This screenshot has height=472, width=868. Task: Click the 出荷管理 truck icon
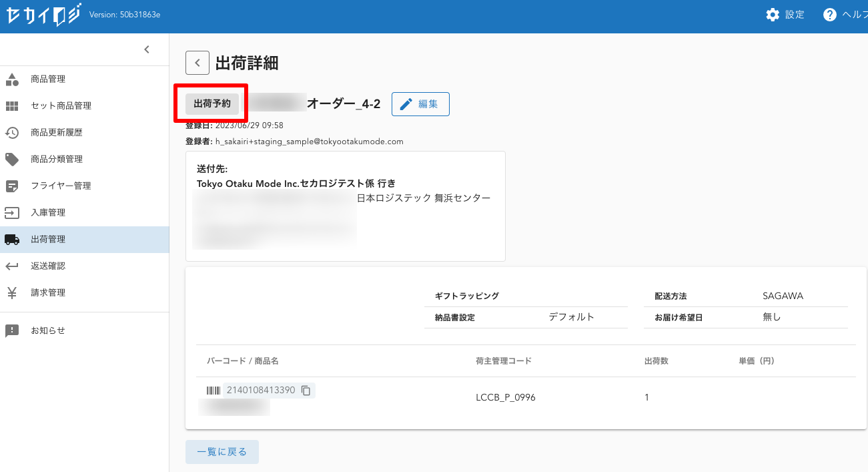(12, 240)
